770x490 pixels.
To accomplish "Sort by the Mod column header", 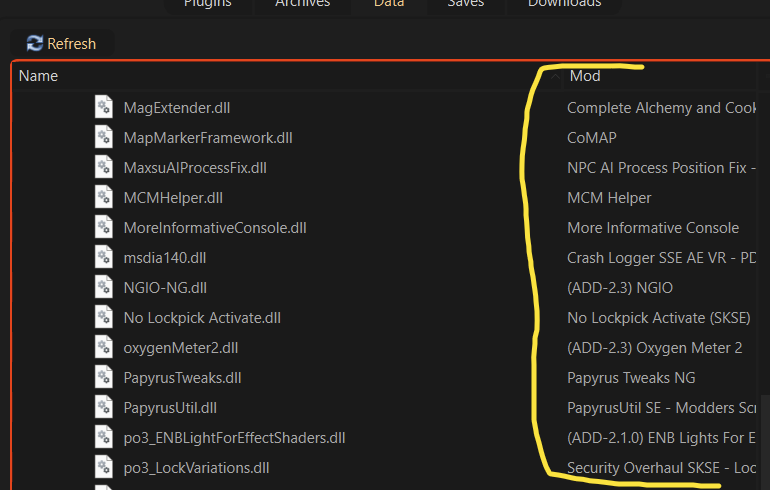I will pos(585,76).
